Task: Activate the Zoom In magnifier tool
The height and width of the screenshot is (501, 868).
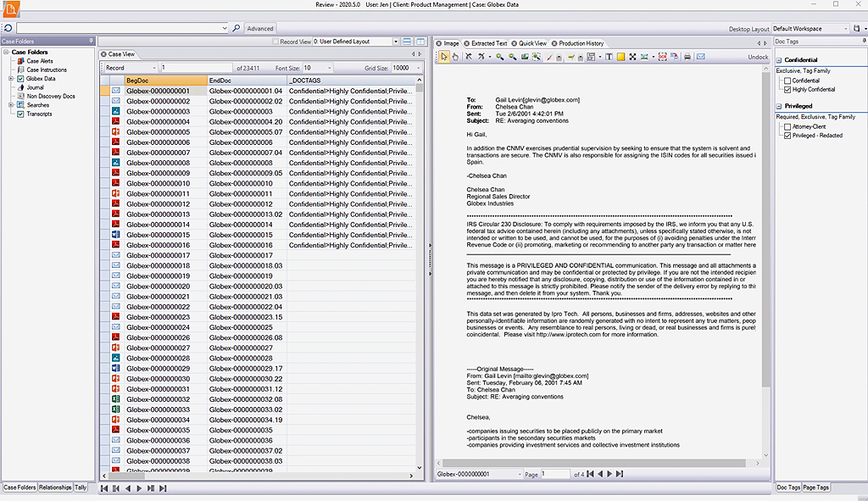Action: point(498,56)
